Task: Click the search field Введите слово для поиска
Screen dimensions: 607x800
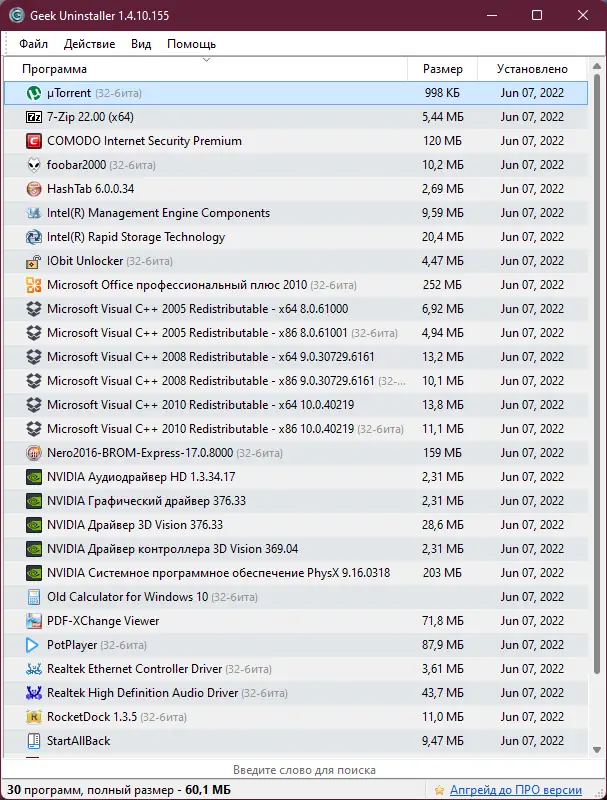Action: 304,770
